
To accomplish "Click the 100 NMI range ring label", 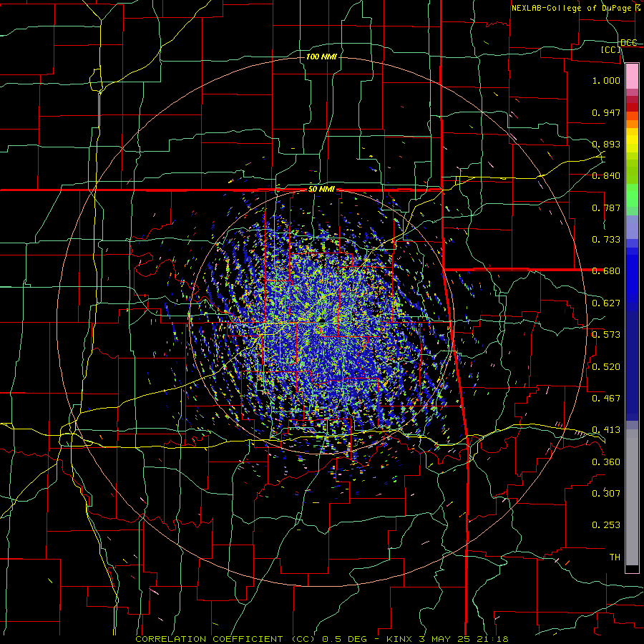I will click(321, 57).
